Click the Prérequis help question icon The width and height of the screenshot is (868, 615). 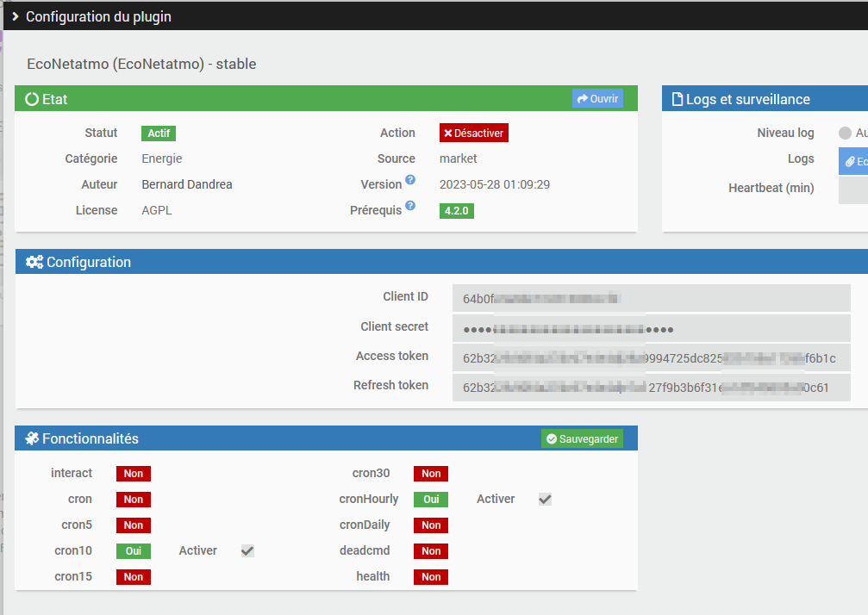coord(410,205)
